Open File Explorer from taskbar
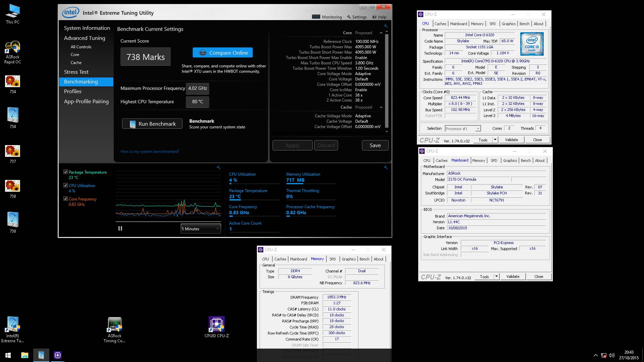The image size is (644, 362). tap(24, 355)
